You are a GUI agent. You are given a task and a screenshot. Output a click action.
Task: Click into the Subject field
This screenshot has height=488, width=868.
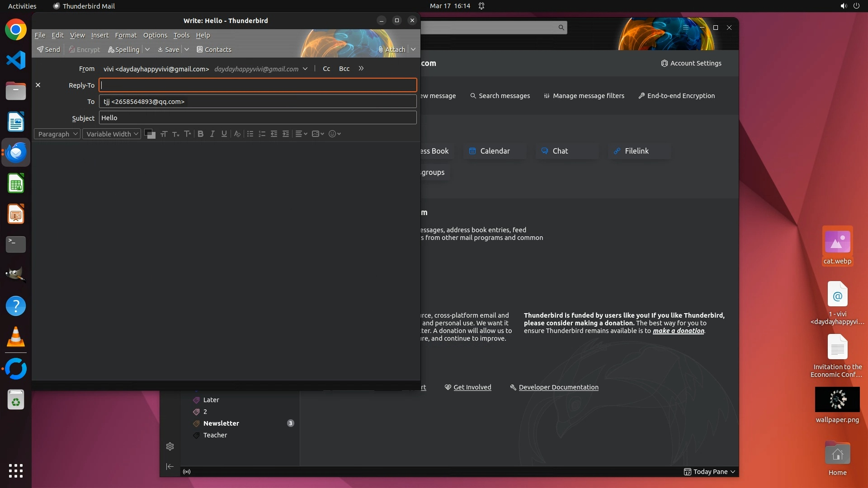pos(257,118)
